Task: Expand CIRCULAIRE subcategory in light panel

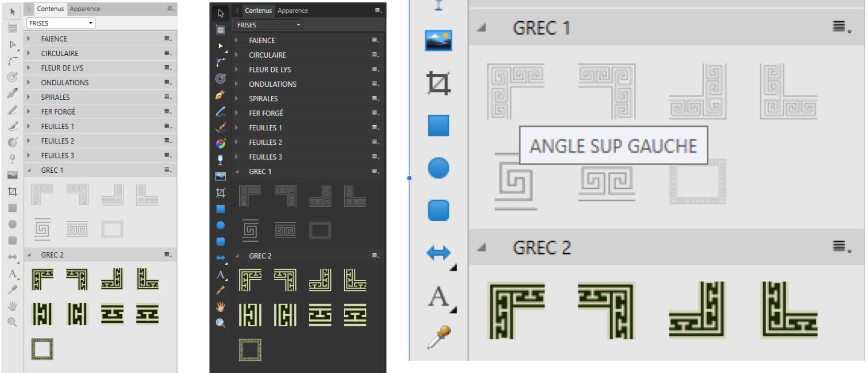Action: (29, 53)
